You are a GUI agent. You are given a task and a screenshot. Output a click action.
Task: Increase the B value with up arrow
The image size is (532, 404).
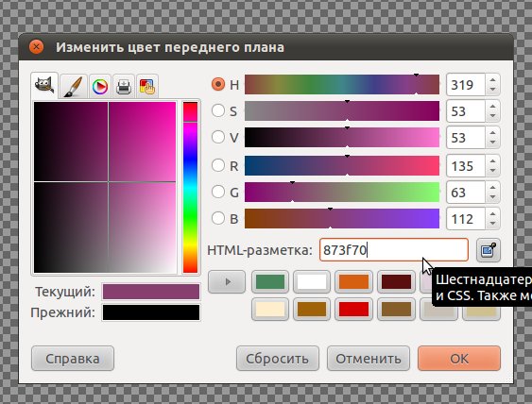point(492,214)
